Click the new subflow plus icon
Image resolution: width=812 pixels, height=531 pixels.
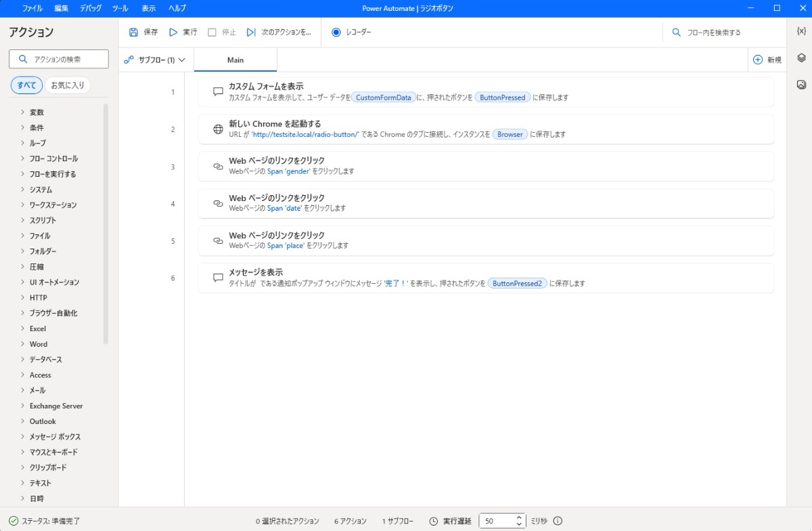point(758,60)
